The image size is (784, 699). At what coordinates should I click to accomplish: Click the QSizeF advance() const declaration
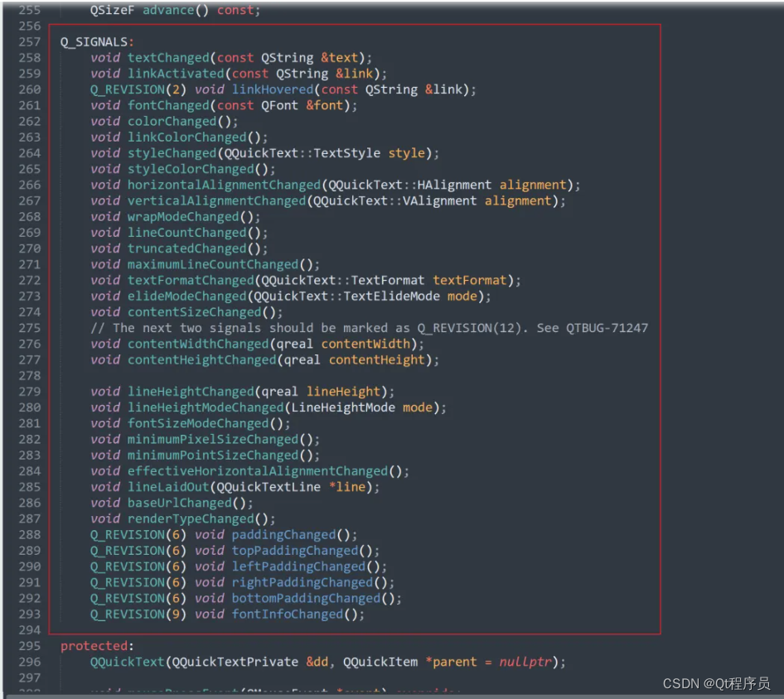[x=174, y=10]
